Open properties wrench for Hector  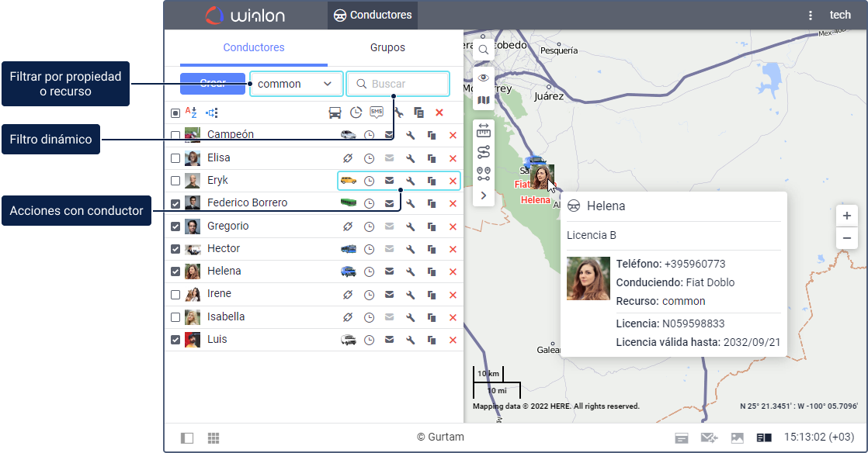(410, 249)
